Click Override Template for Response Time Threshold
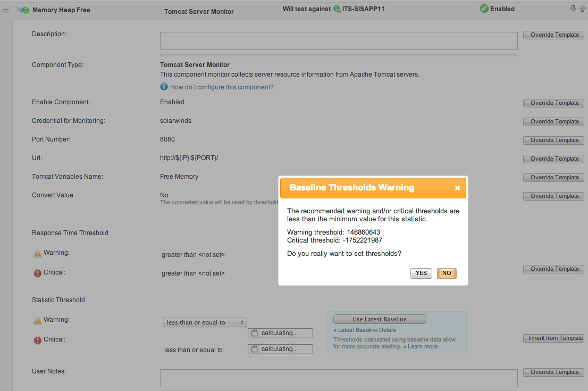Image resolution: width=588 pixels, height=391 pixels. click(553, 269)
